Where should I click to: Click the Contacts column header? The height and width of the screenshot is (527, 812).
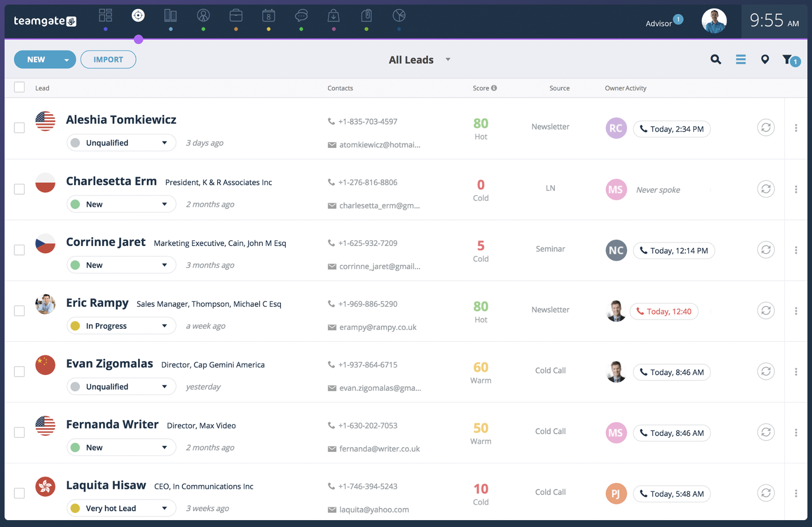[340, 88]
